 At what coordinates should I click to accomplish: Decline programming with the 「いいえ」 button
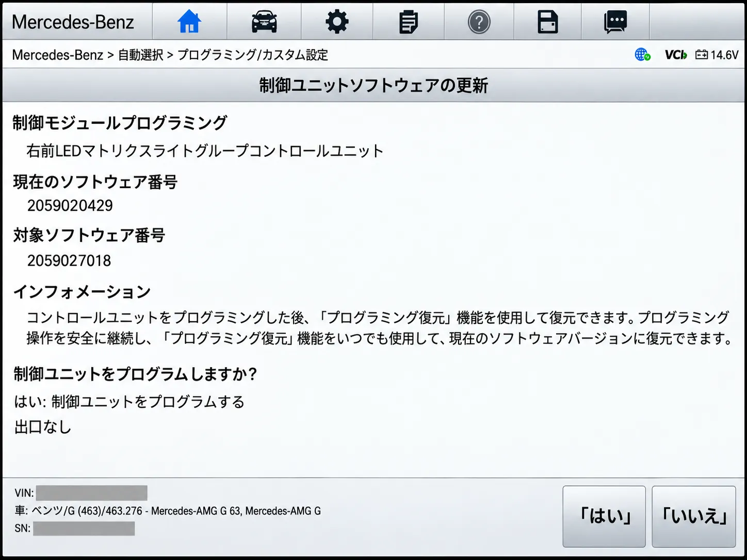tap(694, 516)
